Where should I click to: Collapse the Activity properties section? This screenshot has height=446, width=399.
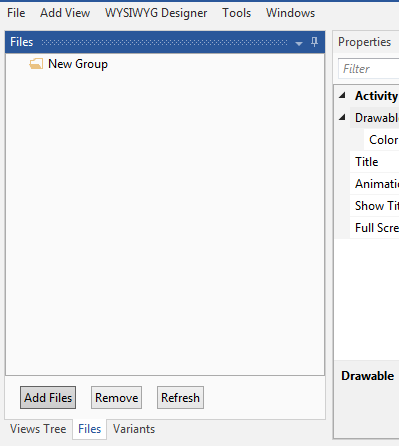point(342,96)
